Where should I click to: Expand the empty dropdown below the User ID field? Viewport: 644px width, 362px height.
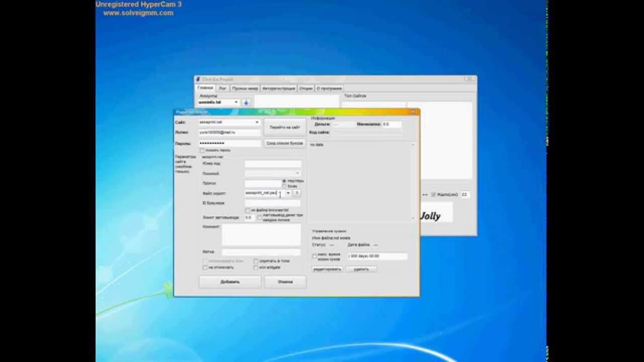click(273, 173)
